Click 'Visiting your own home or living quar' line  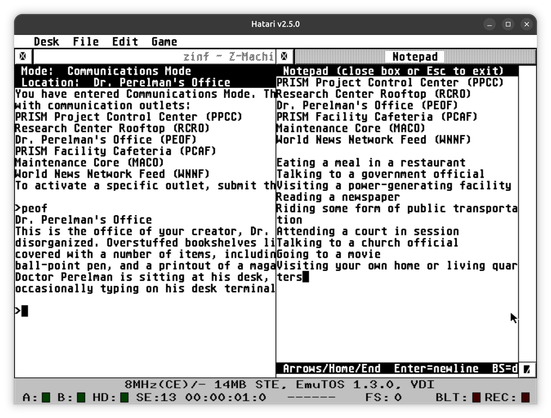click(x=397, y=266)
